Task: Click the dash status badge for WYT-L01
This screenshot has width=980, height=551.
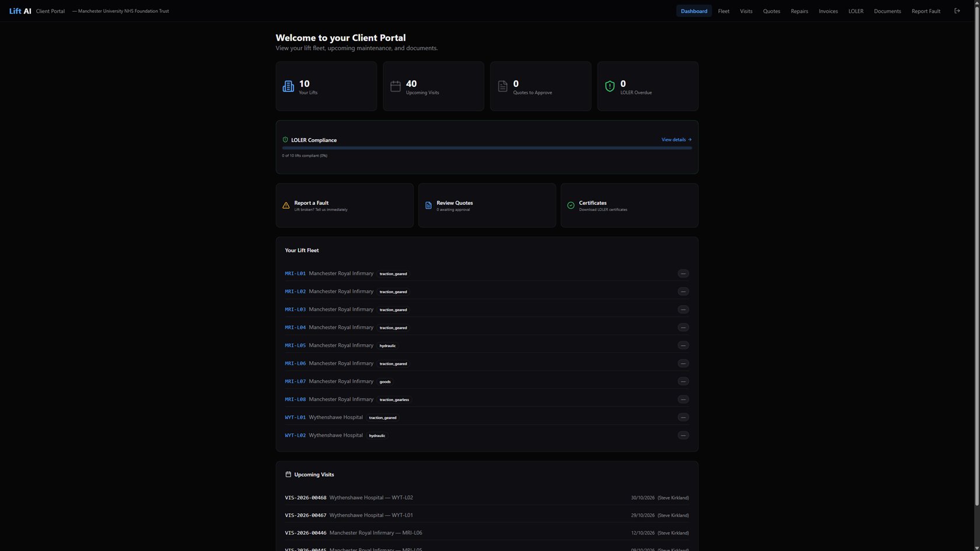Action: 683,417
